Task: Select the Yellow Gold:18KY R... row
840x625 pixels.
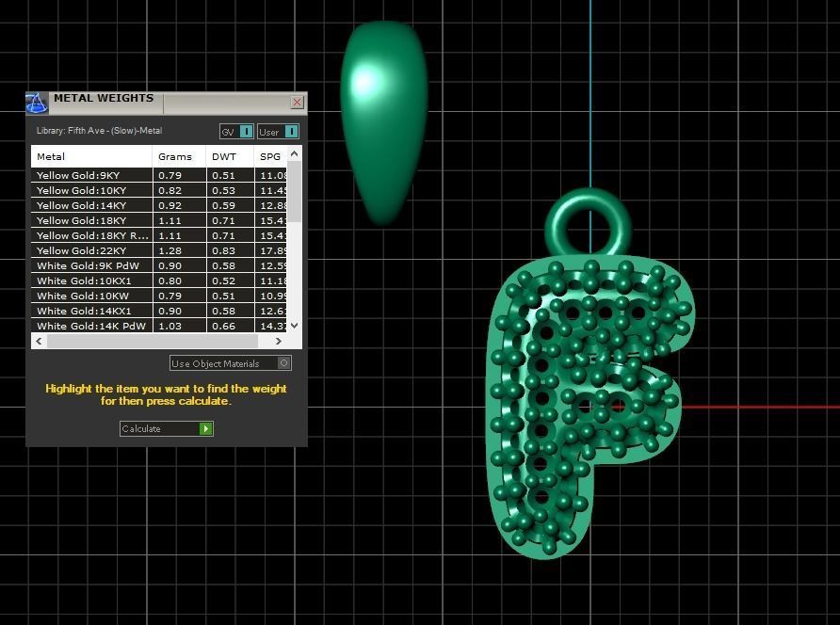Action: [159, 235]
